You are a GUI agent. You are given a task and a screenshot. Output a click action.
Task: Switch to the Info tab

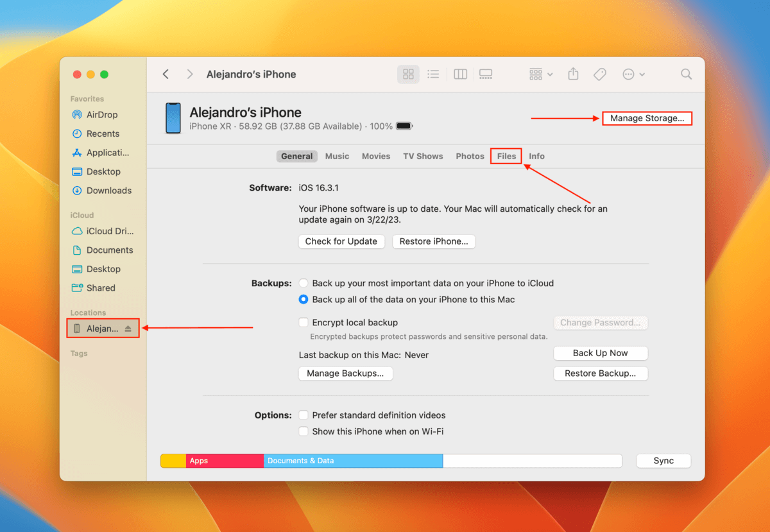pos(536,156)
